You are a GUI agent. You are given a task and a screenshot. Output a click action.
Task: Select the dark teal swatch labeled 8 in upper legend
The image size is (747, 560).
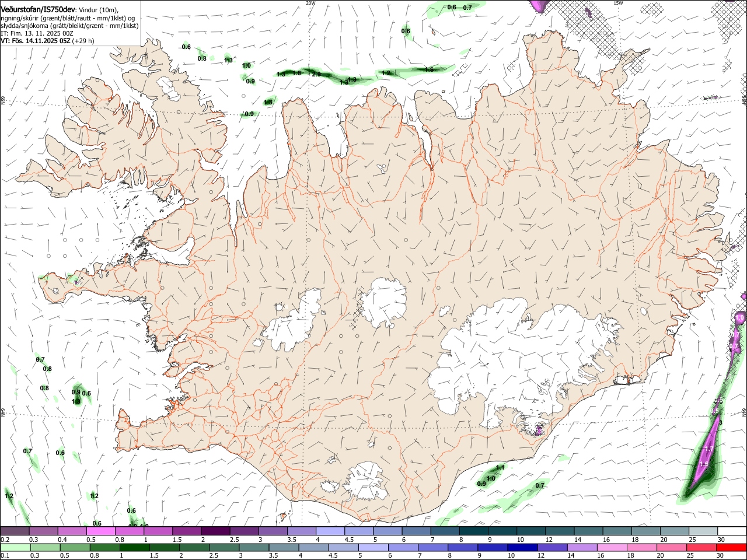473,531
